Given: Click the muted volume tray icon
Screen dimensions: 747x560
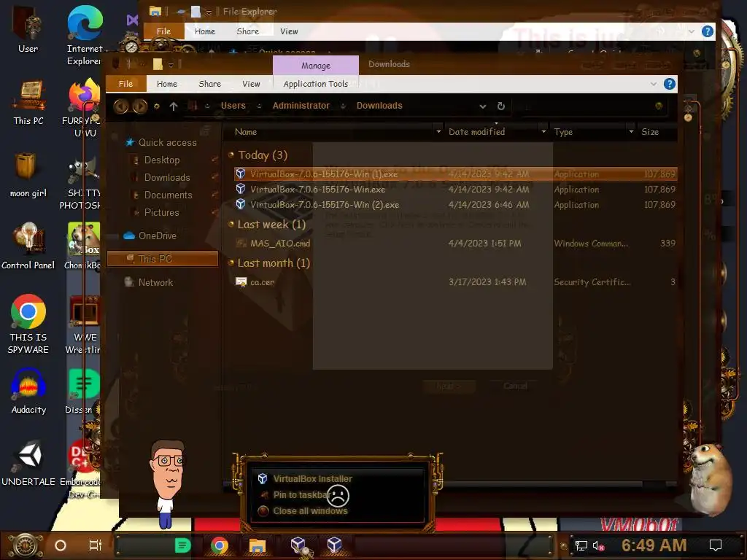Looking at the screenshot, I should 598,545.
